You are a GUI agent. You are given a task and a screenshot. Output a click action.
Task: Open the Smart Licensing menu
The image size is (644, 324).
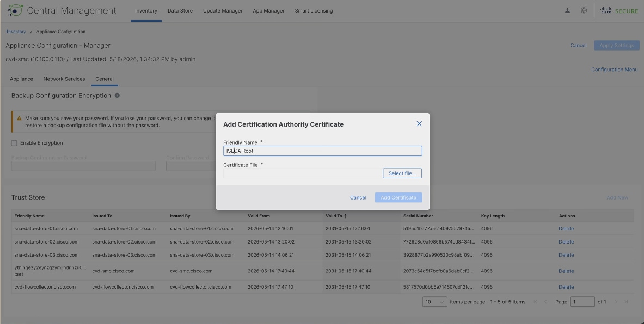(x=314, y=11)
